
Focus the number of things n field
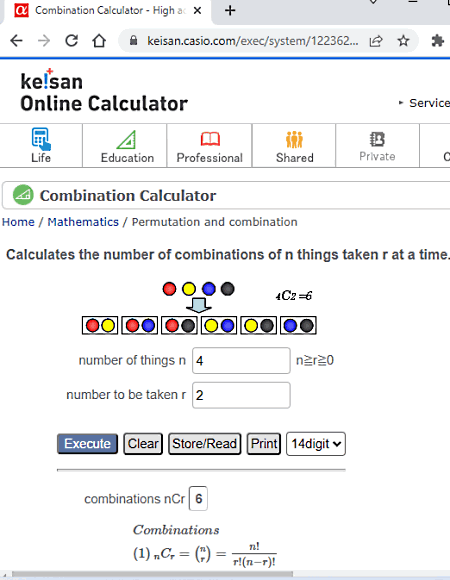(x=241, y=360)
